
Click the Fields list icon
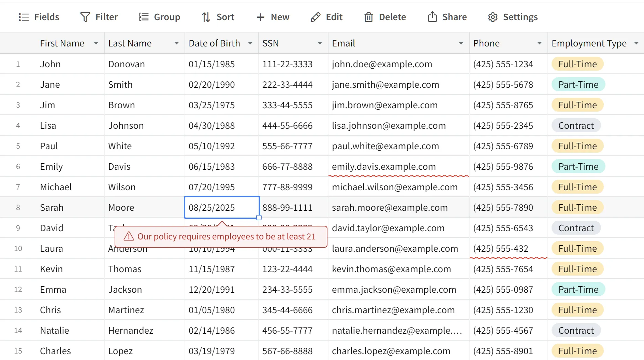click(x=24, y=17)
